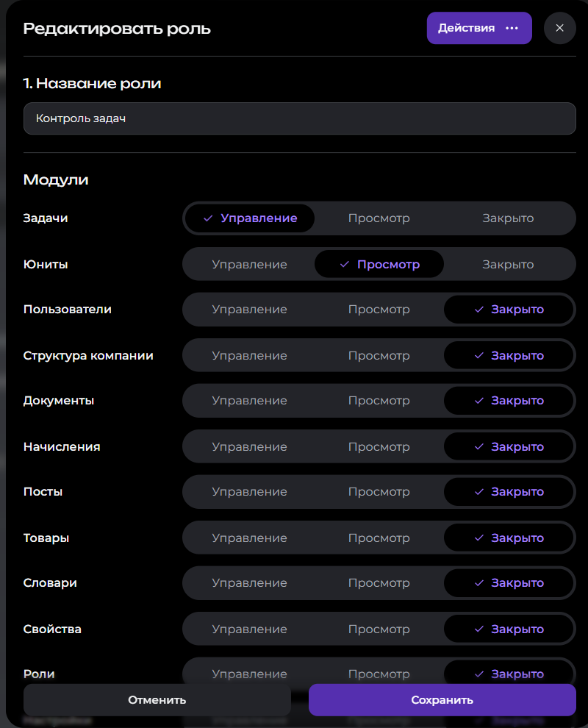Screen dimensions: 588x728
Task: Set Товары to Закрыто
Action: [x=508, y=538]
